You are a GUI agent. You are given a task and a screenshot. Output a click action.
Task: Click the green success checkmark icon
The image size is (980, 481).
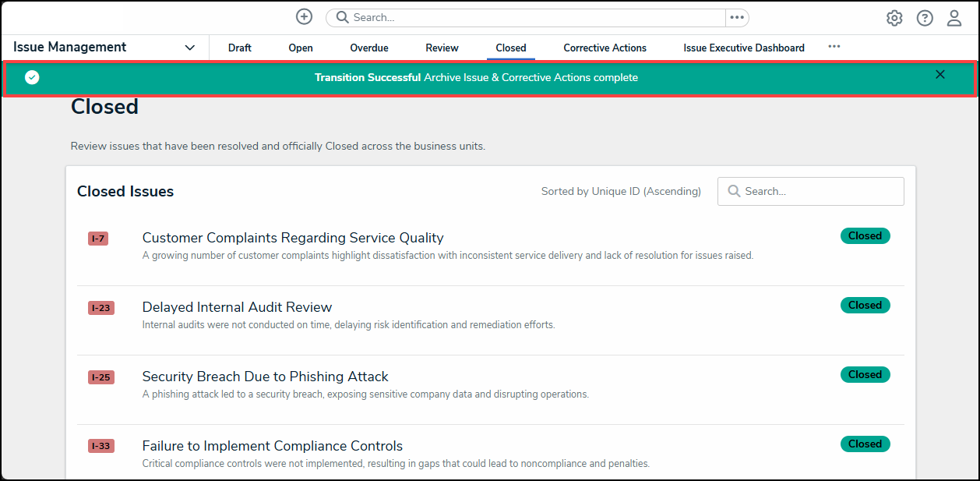(32, 77)
